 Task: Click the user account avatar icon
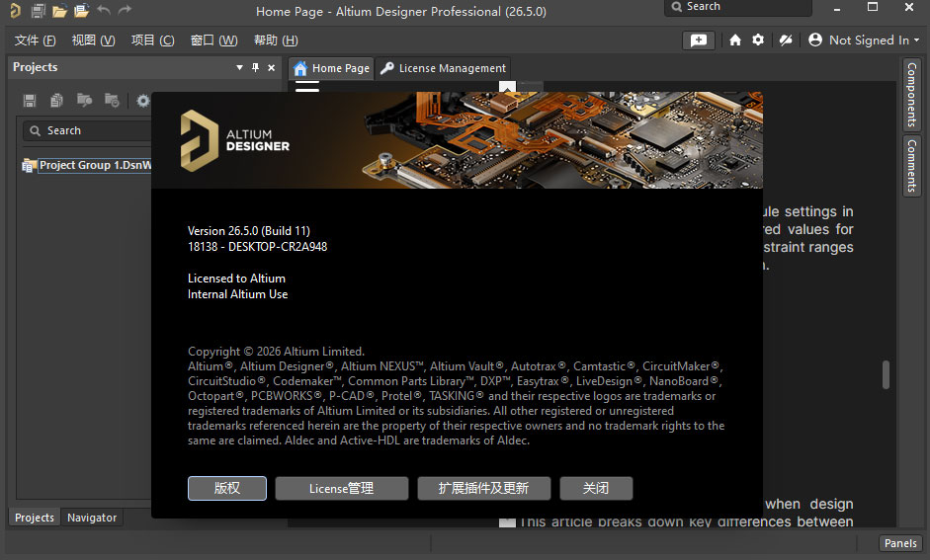click(815, 40)
